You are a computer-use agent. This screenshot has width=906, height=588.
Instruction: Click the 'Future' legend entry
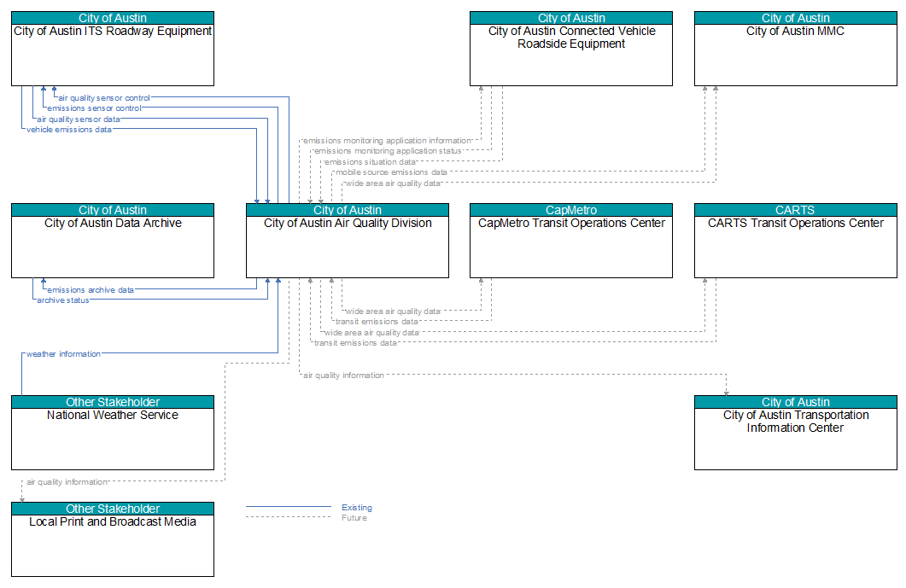(354, 518)
